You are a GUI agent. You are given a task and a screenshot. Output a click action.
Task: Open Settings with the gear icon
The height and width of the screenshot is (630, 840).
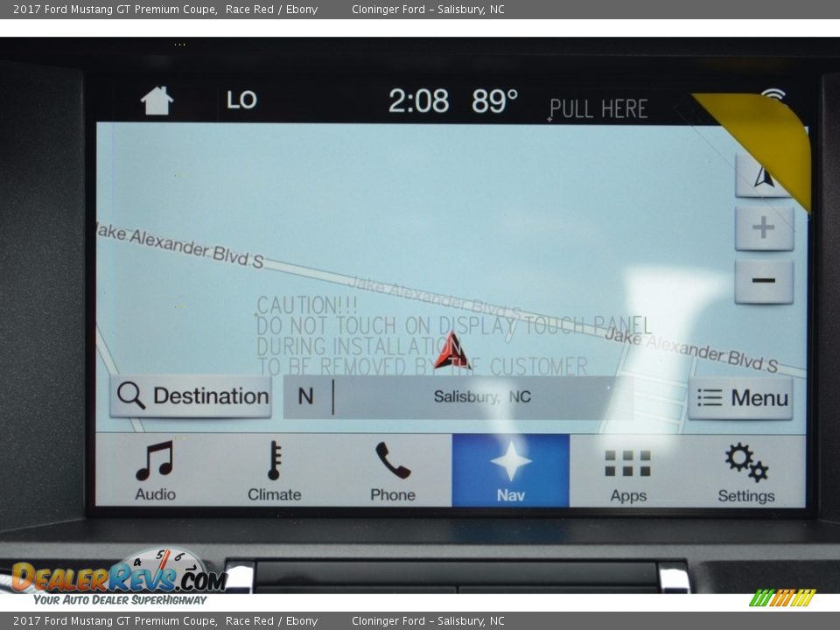pyautogui.click(x=745, y=472)
